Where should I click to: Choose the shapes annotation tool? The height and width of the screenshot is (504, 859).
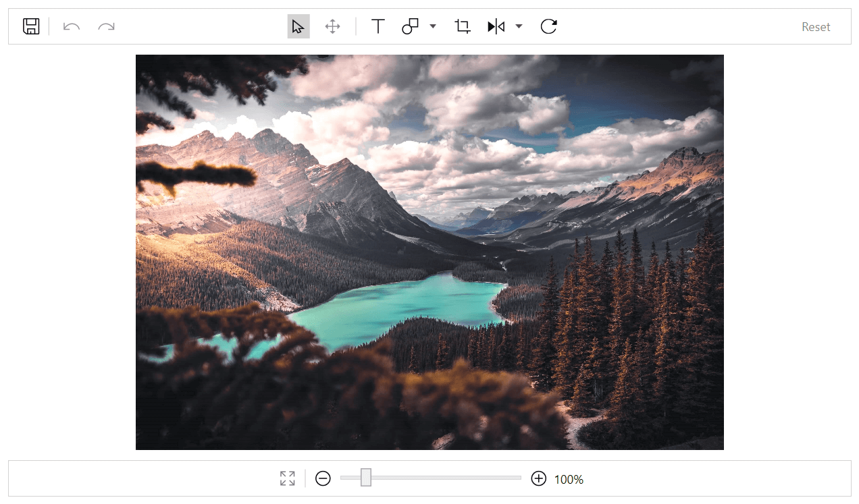(411, 26)
